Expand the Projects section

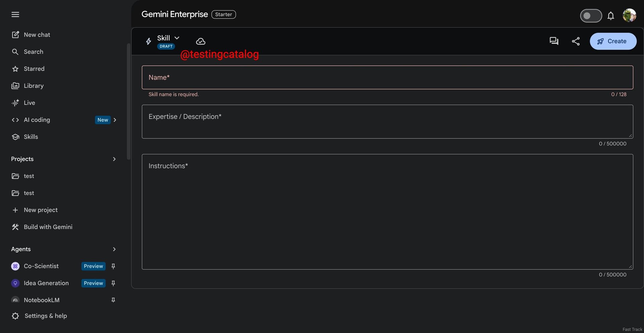(114, 159)
